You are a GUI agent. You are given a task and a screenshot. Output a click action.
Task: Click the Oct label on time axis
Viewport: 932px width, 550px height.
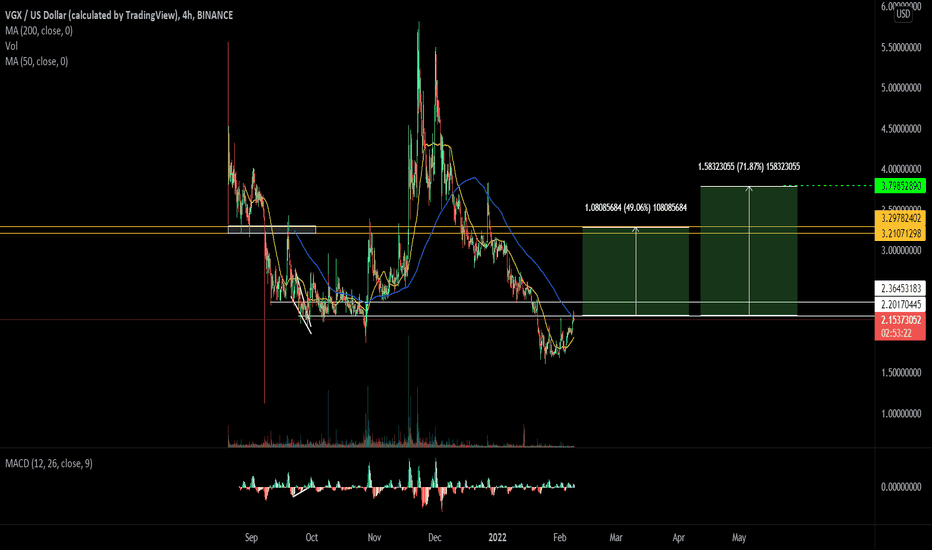(x=311, y=538)
